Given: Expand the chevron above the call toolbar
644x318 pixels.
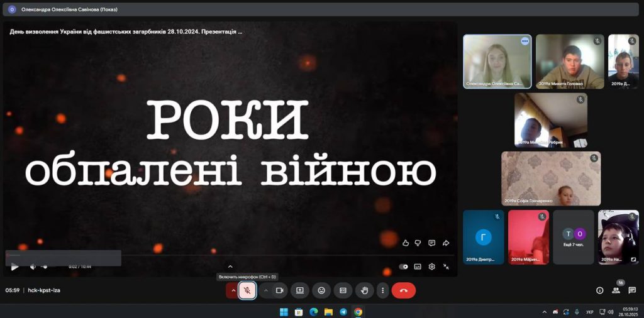Looking at the screenshot, I should [x=230, y=266].
